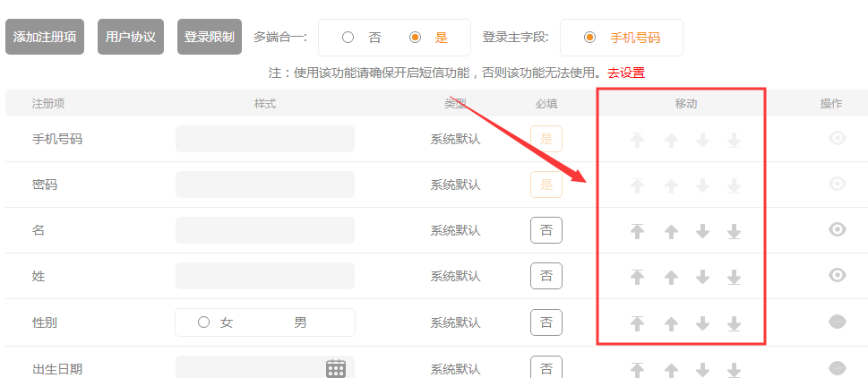Move the 性别 row down one step
This screenshot has height=378, width=868.
point(702,323)
